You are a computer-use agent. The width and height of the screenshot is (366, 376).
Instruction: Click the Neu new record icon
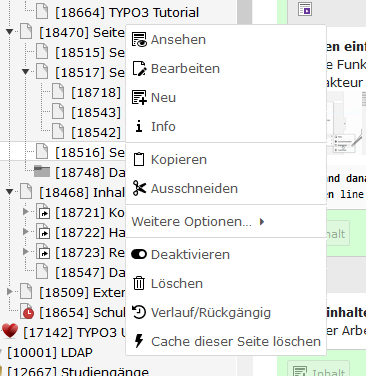[139, 98]
